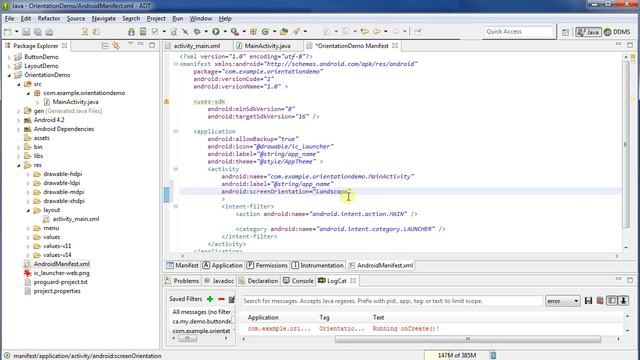Collapse the layout folder node
640x360 pixels.
click(x=28, y=210)
